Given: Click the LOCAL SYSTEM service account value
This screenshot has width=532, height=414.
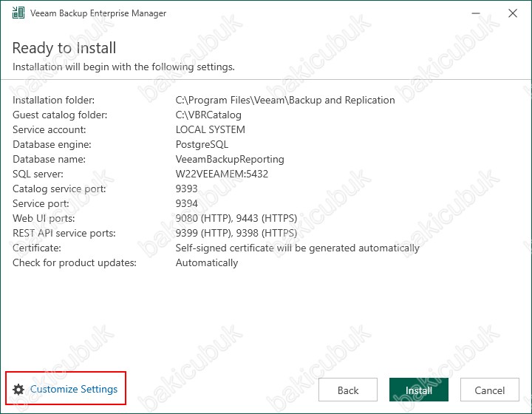Looking at the screenshot, I should point(211,129).
